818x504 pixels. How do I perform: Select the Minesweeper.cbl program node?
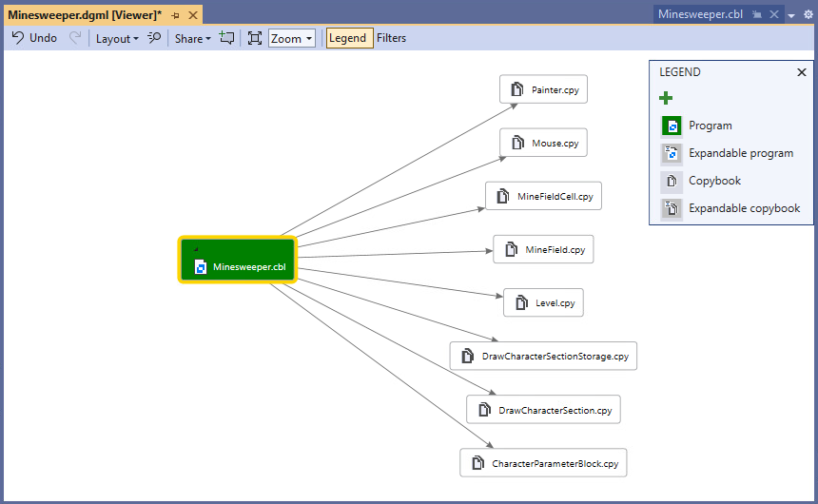click(x=238, y=261)
